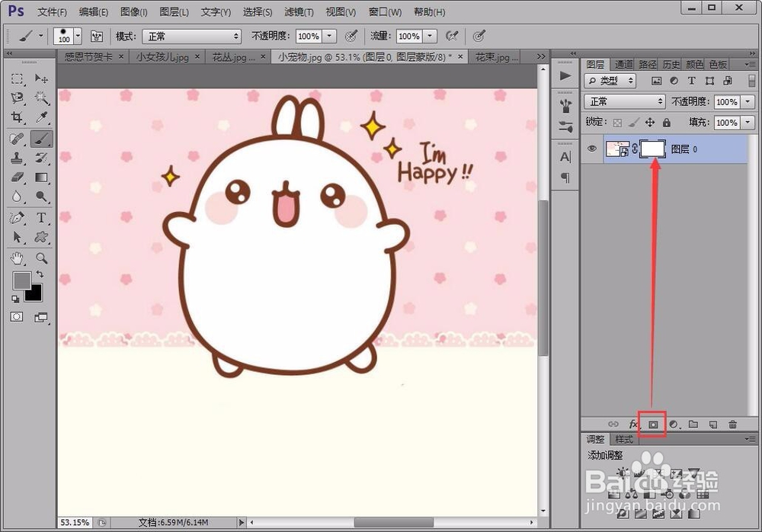Screen dimensions: 762x532
Task: Reset default foreground and background colors
Action: [15, 299]
